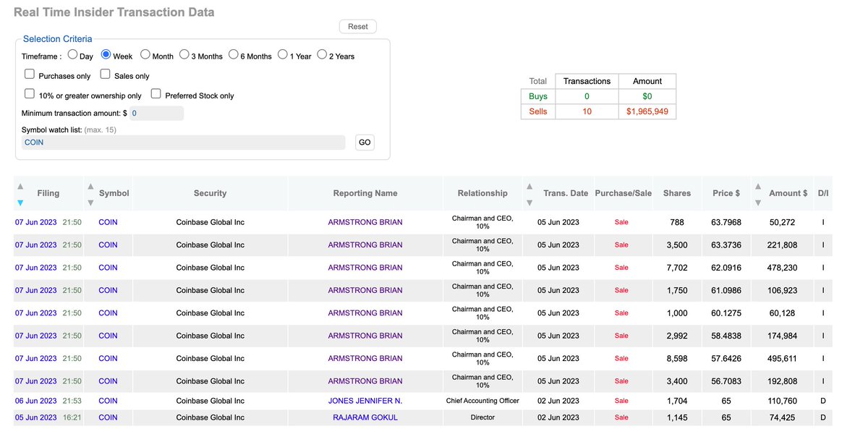Click the amount cell 174,984
The height and width of the screenshot is (442, 868).
tap(781, 336)
